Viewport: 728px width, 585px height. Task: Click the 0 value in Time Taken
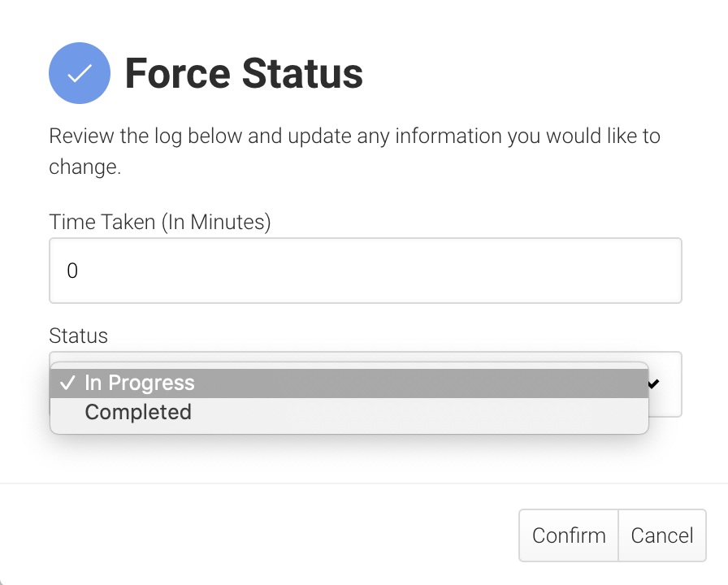(72, 271)
